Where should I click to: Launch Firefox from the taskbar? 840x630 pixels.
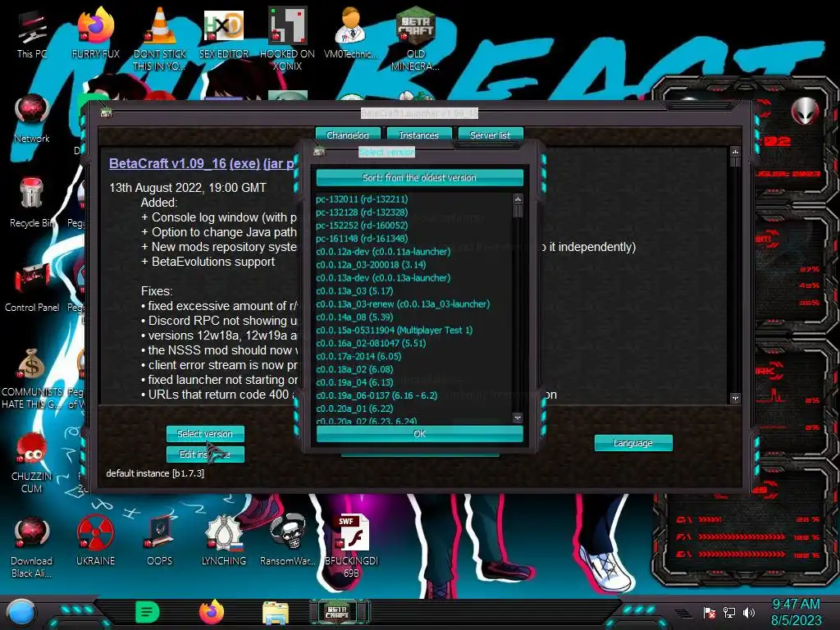tap(212, 612)
